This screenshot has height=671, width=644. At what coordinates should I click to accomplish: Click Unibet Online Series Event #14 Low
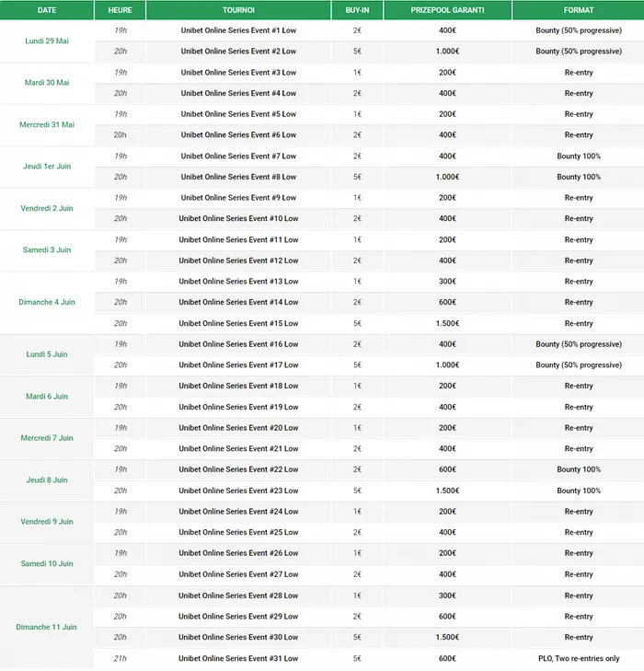click(238, 302)
